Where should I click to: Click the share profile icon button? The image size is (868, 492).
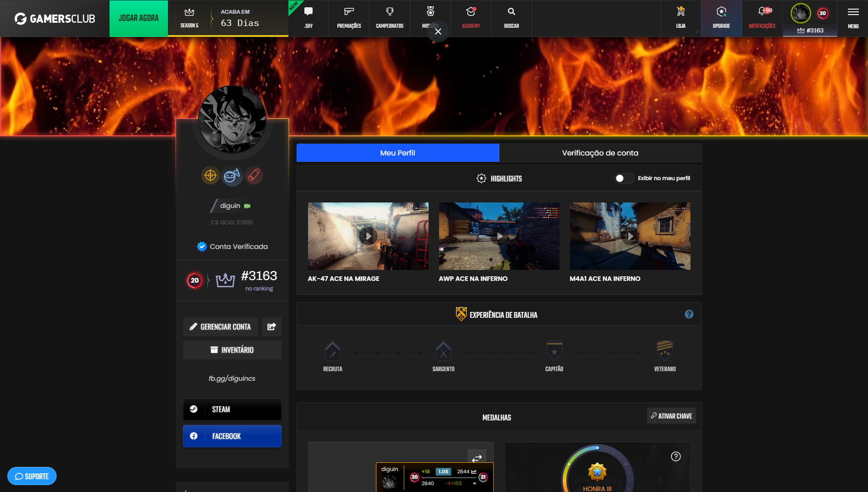272,326
